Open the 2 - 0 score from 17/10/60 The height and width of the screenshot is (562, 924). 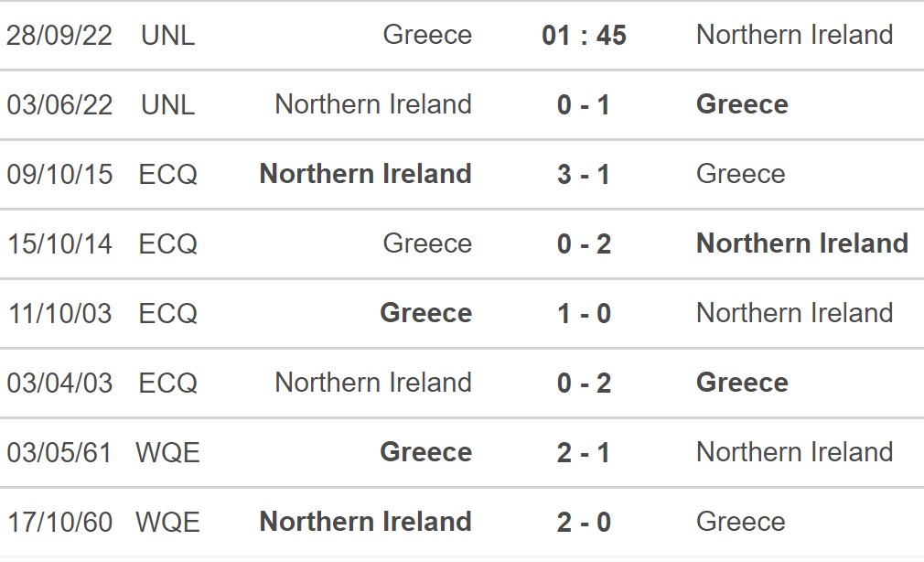584,522
